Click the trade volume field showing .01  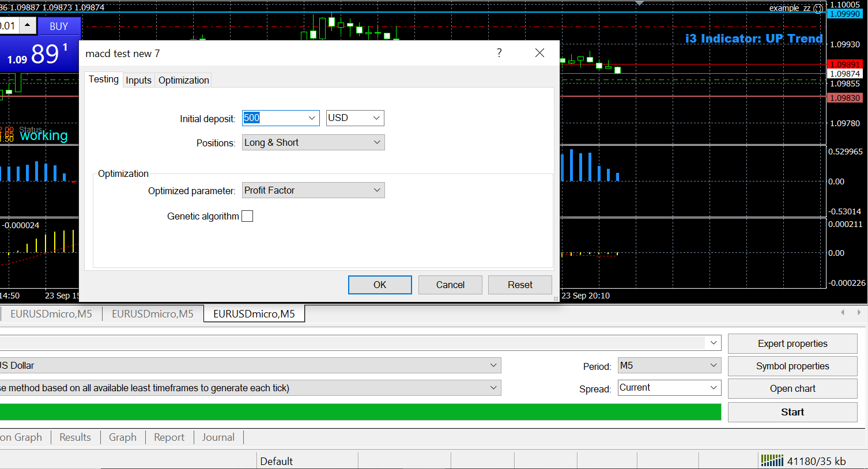pyautogui.click(x=8, y=26)
